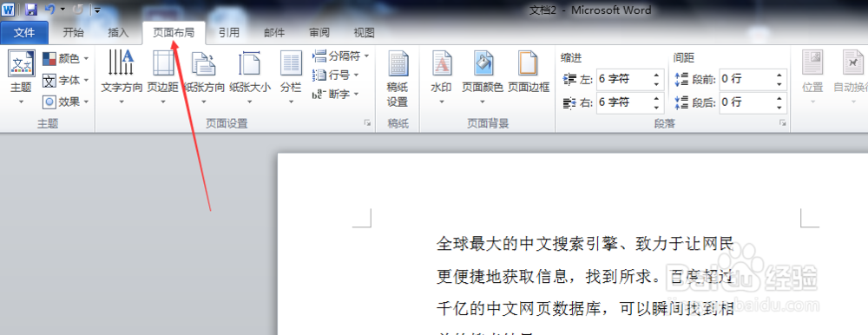Click Save icon in Quick Access Toolbar

30,10
